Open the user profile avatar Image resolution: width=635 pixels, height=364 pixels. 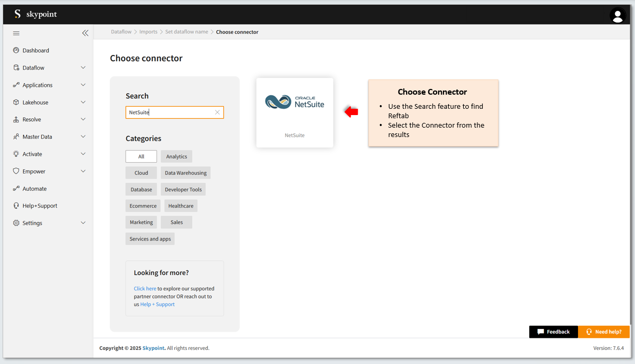[617, 15]
